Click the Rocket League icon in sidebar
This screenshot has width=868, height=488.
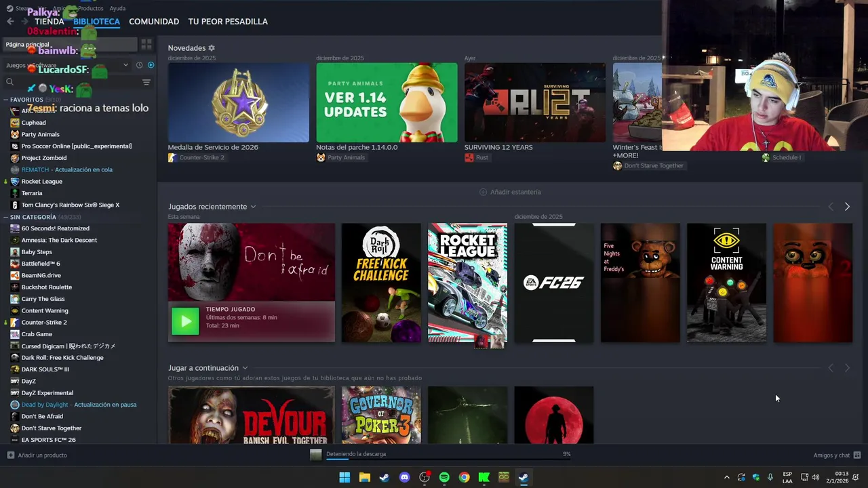pos(15,182)
